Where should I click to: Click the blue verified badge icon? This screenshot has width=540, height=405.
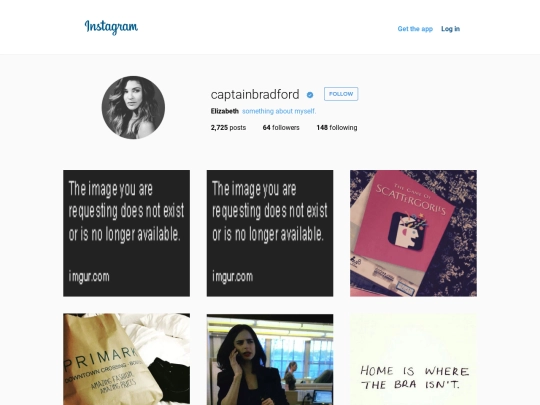tap(310, 95)
